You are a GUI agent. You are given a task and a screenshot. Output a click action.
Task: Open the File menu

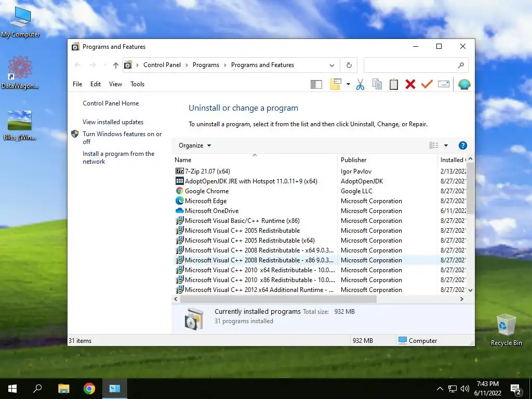pos(77,84)
